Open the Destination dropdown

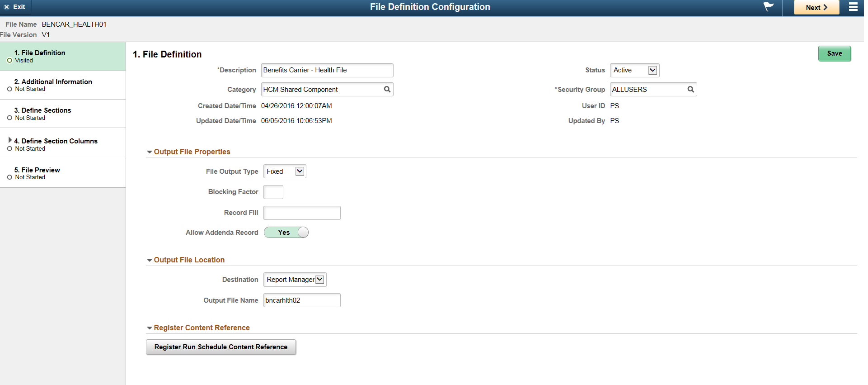click(x=295, y=280)
